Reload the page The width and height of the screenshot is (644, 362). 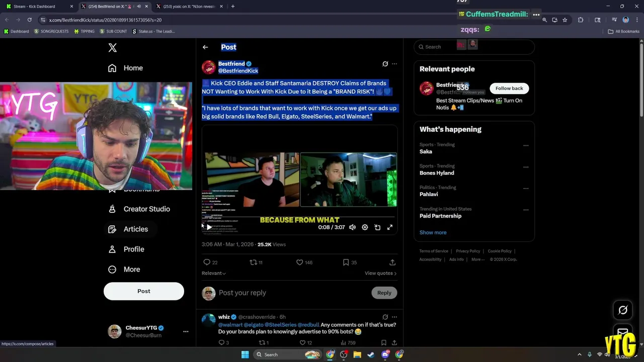click(x=30, y=20)
